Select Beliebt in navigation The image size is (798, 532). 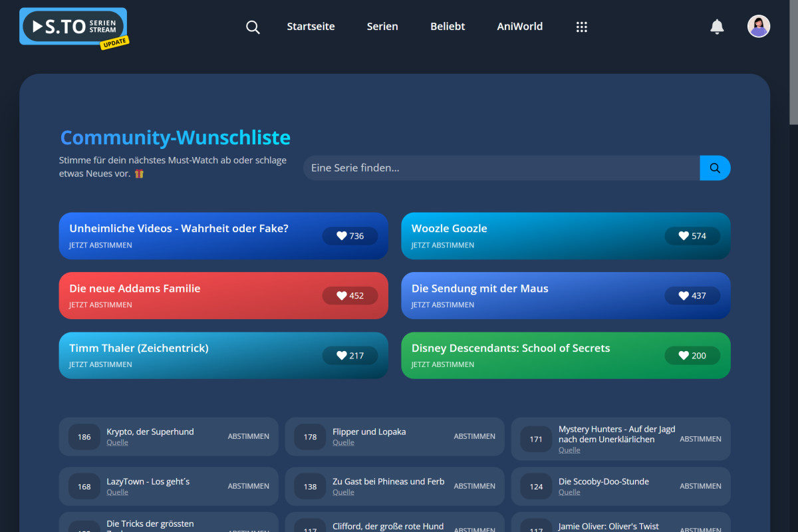coord(448,27)
